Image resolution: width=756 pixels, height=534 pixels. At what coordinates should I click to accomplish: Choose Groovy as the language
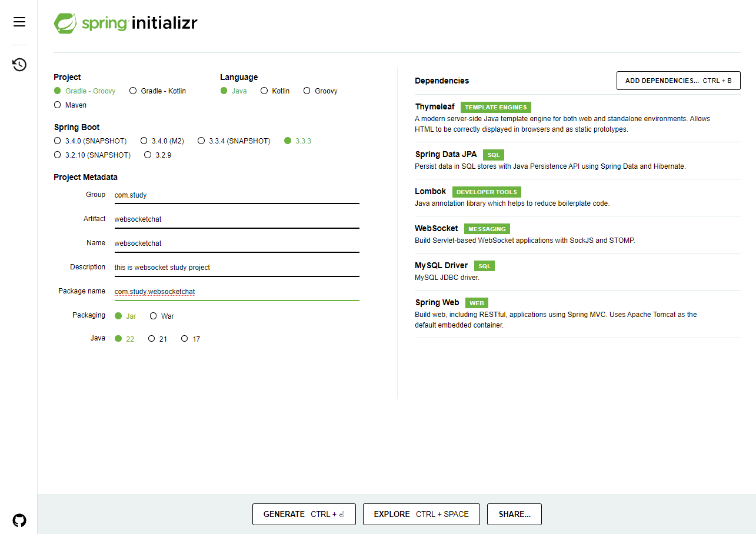click(321, 91)
